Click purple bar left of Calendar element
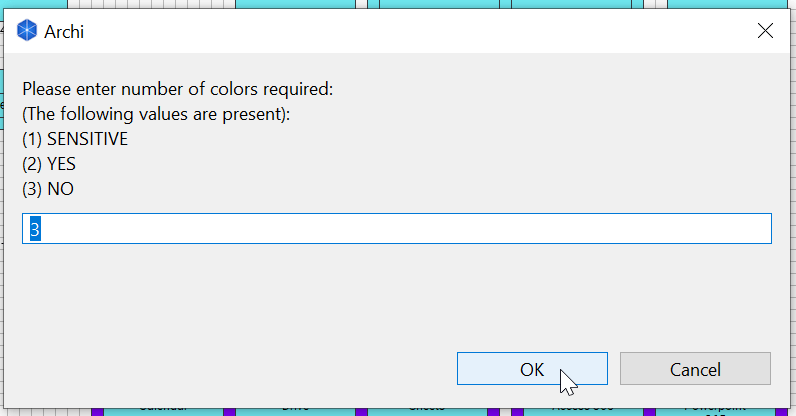The width and height of the screenshot is (796, 416). click(x=97, y=410)
